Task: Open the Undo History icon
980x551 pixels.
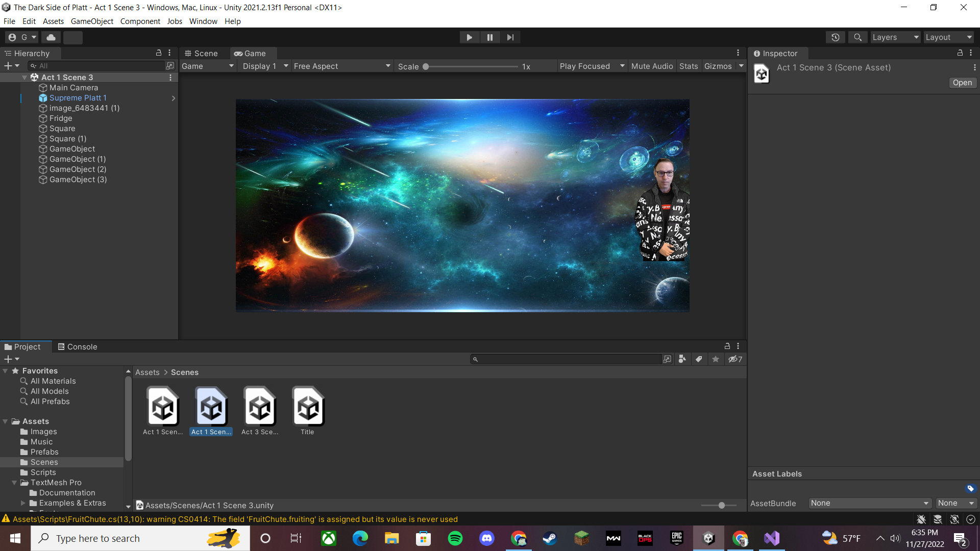Action: (836, 37)
